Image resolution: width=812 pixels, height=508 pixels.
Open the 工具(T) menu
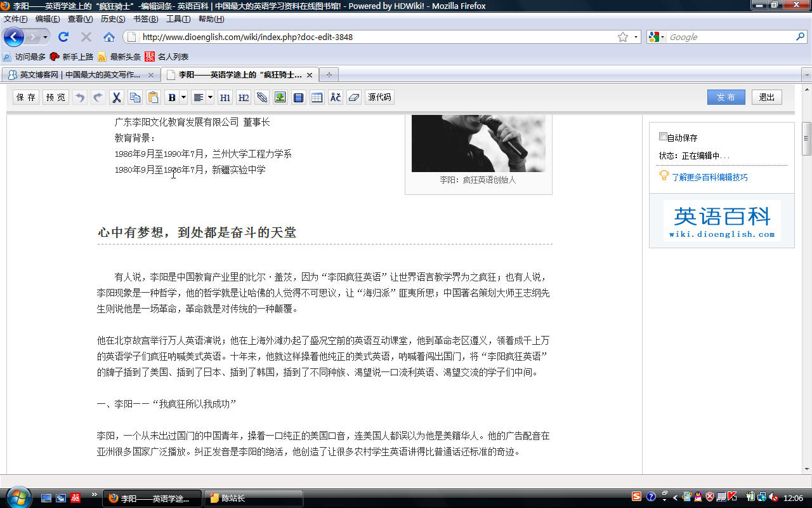click(x=178, y=19)
